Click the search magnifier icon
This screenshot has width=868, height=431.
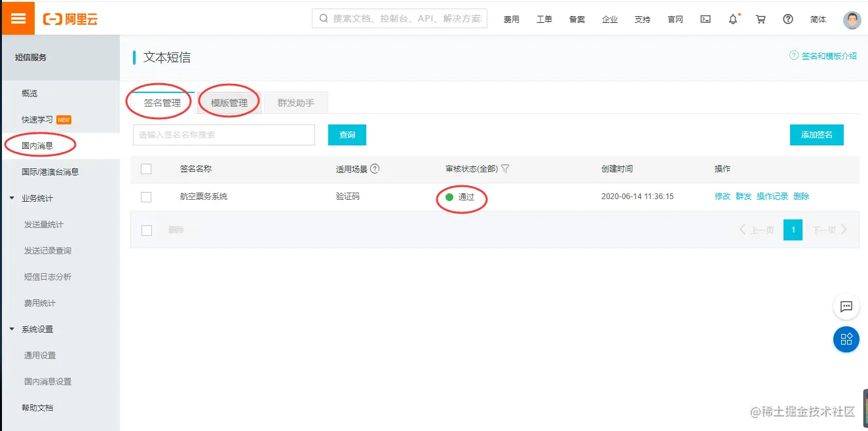click(324, 18)
